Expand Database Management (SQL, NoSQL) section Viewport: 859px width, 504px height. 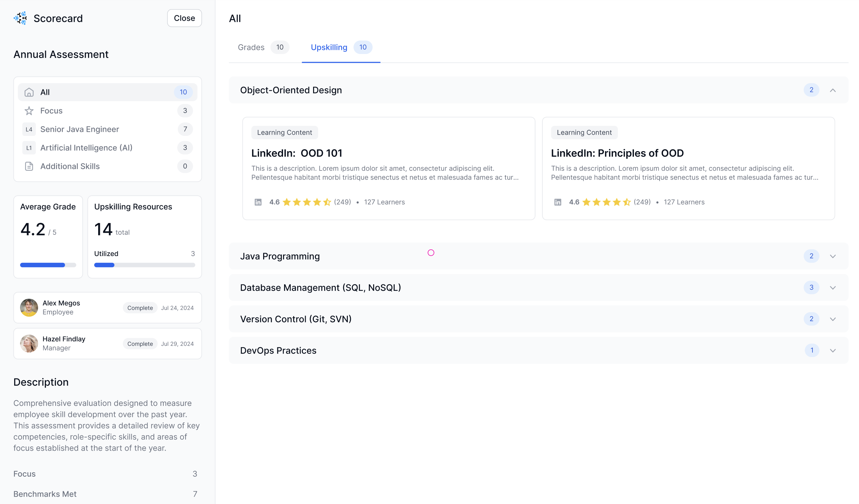point(833,288)
